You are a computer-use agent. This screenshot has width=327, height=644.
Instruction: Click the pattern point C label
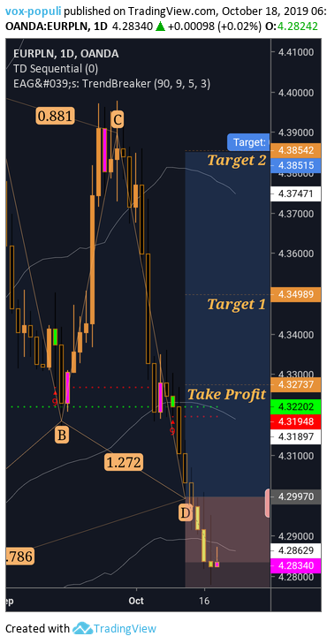118,120
